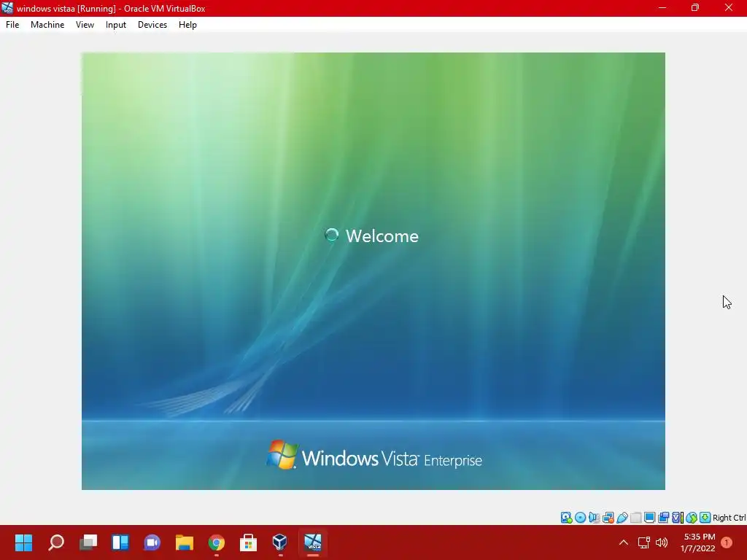Click the recording status icon

663,518
